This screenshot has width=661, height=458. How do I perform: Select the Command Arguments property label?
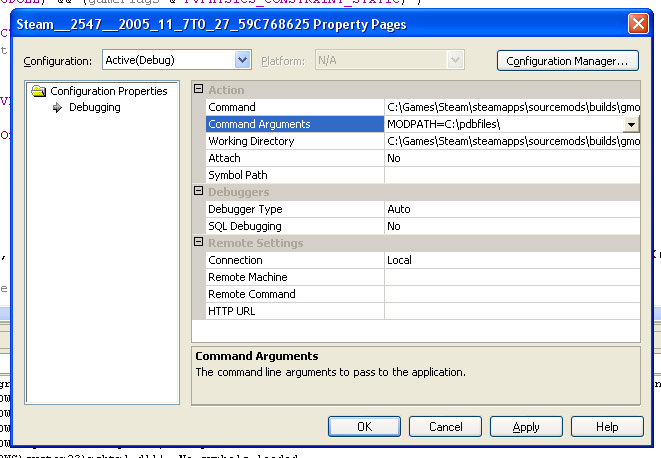pos(294,124)
